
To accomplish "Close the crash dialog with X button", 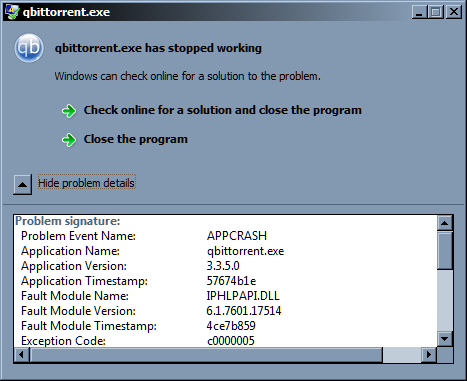I will pyautogui.click(x=454, y=12).
